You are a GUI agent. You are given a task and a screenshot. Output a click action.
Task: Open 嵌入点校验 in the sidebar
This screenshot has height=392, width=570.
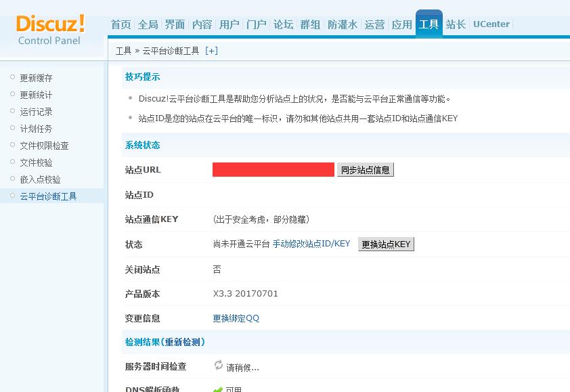pos(40,179)
